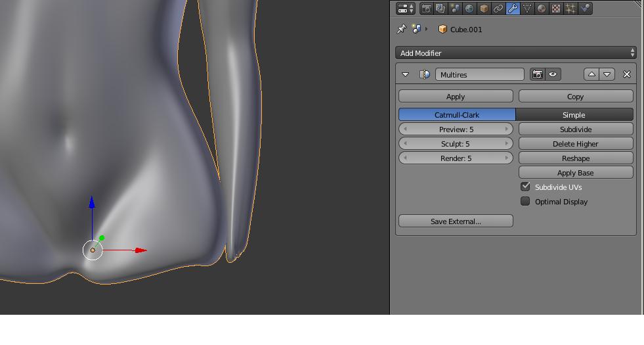Open the editor type selector
This screenshot has height=345, width=644.
click(406, 9)
